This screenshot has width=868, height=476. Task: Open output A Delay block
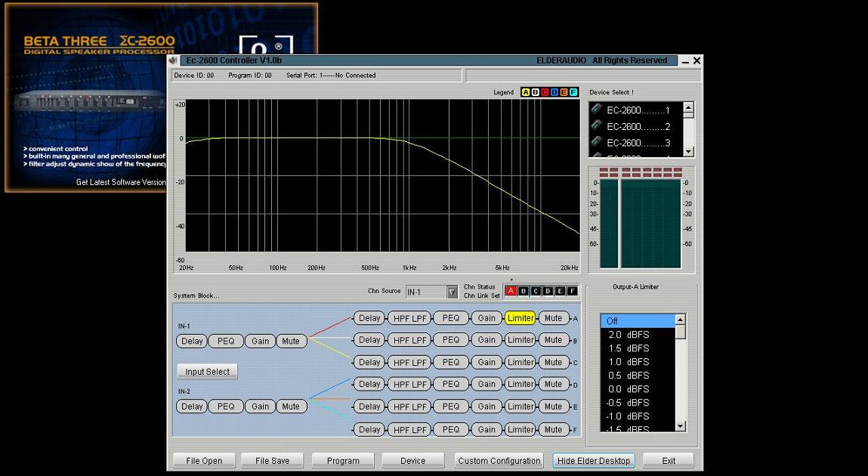tap(369, 317)
